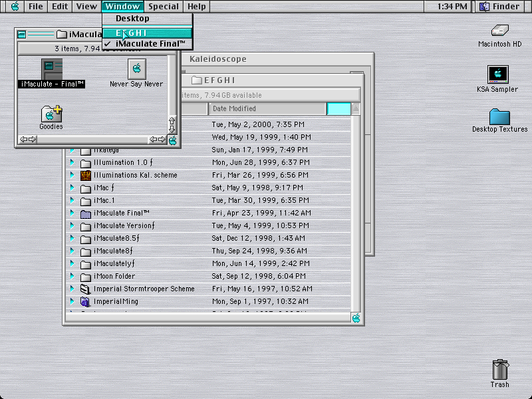The height and width of the screenshot is (399, 532).
Task: Select the Imperial Stormtrooper Scheme file name
Action: click(144, 289)
